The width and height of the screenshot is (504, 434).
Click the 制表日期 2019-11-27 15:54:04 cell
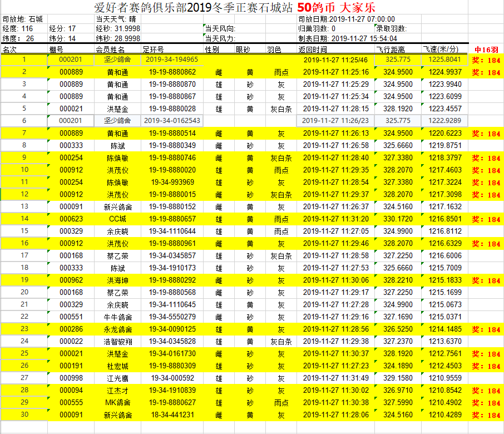(x=348, y=38)
